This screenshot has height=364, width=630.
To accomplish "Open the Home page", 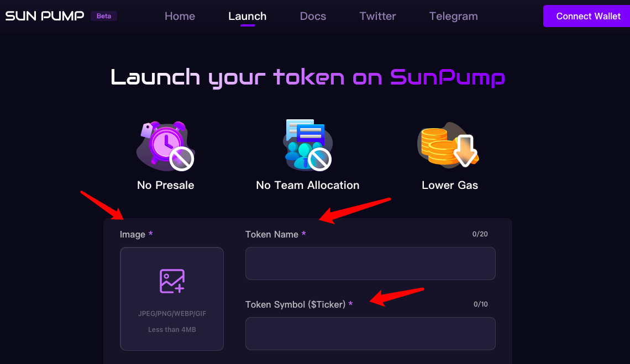I will click(x=180, y=16).
